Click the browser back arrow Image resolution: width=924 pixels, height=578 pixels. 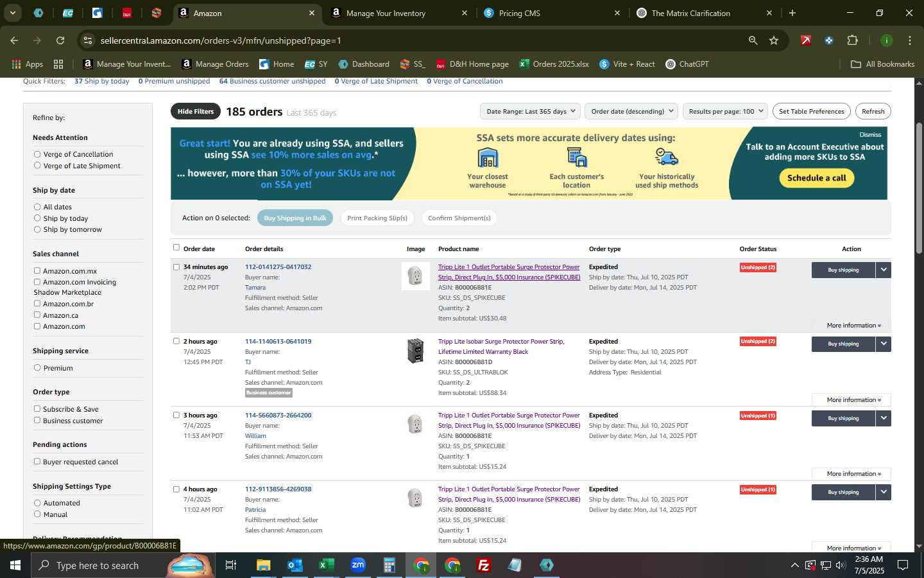click(14, 40)
